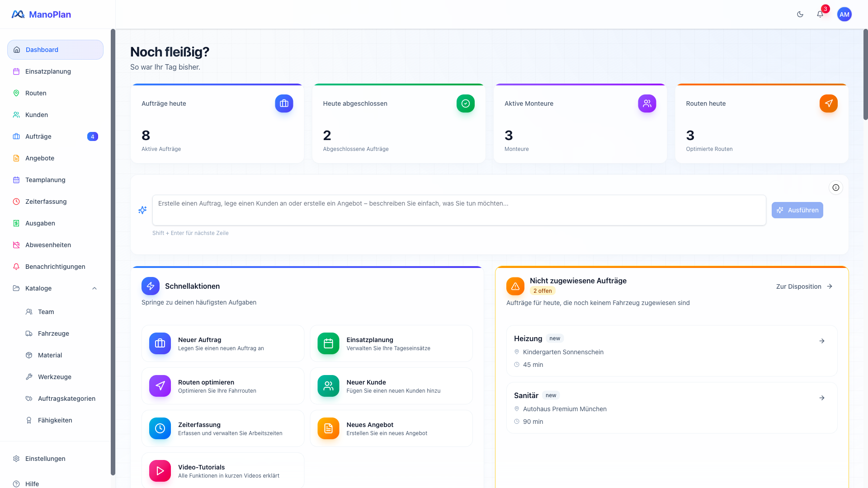The width and height of the screenshot is (868, 488).
Task: Click the Neuer Kunde people icon
Action: click(x=328, y=386)
